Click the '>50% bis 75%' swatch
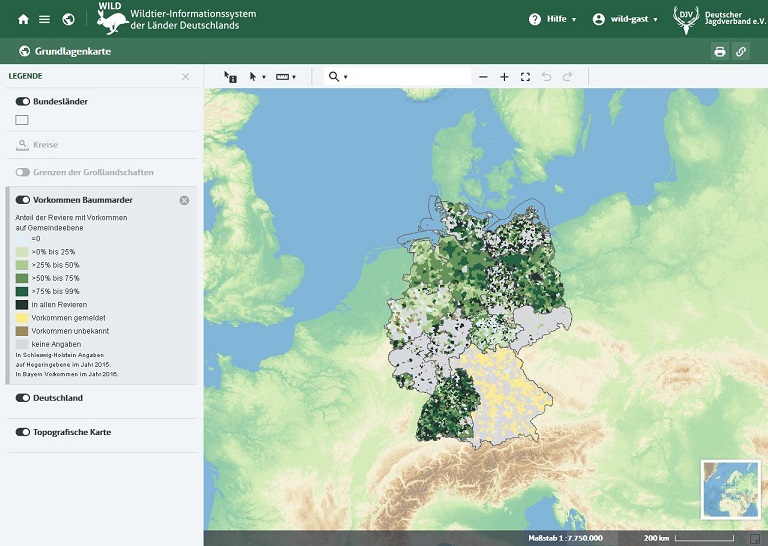 point(22,279)
